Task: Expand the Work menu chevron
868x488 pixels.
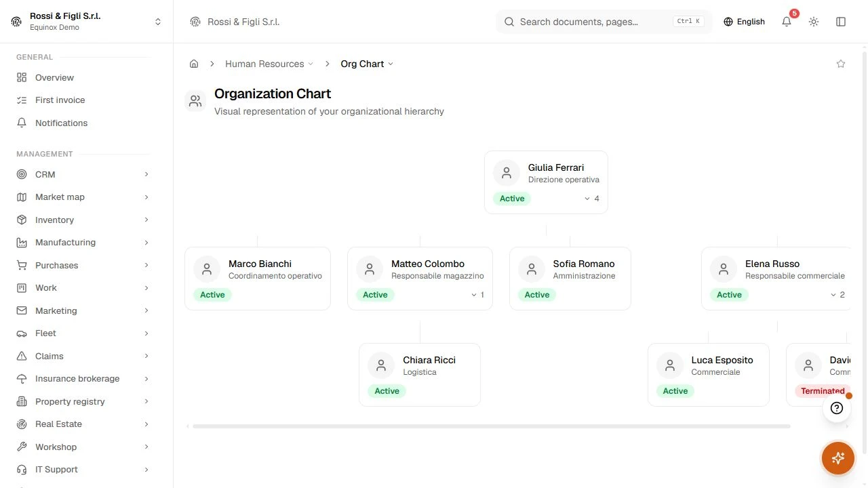Action: tap(146, 288)
